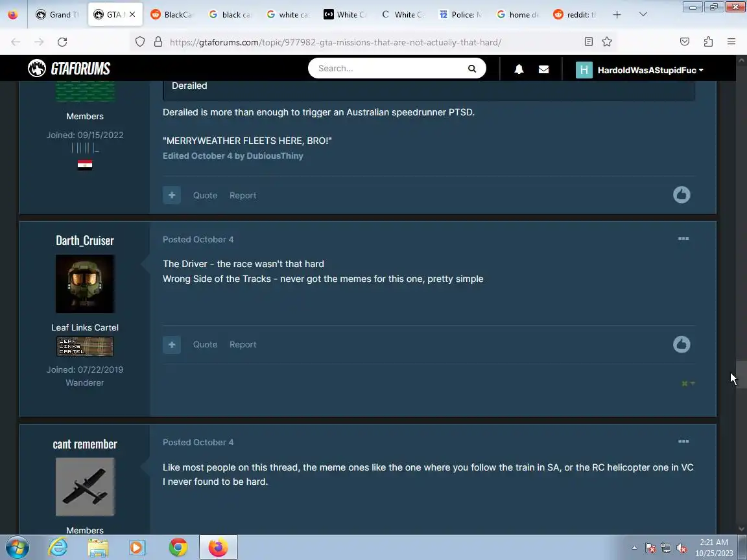Switch to the BlackCa reddit tab
The image size is (747, 560).
coord(171,15)
